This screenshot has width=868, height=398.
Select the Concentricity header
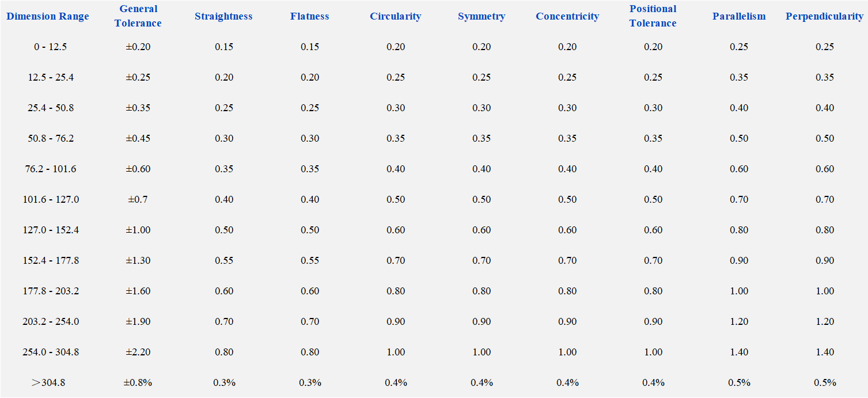pyautogui.click(x=567, y=16)
